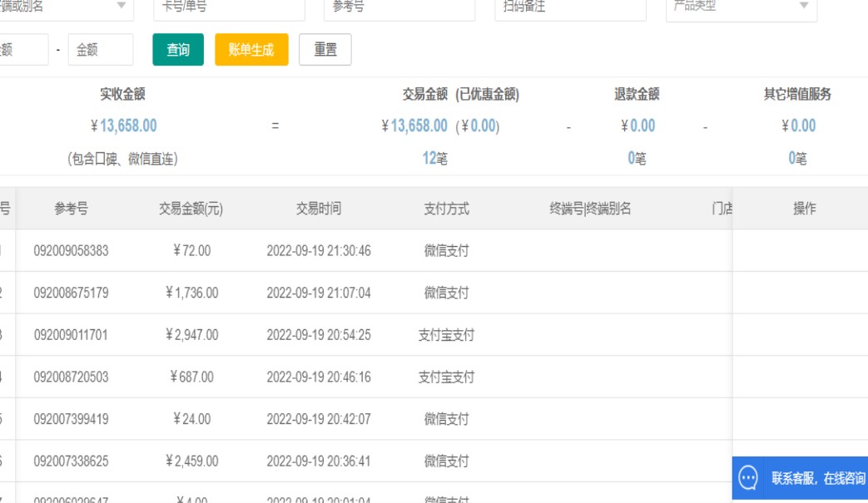Click the maximum 金额 input field

(100, 50)
